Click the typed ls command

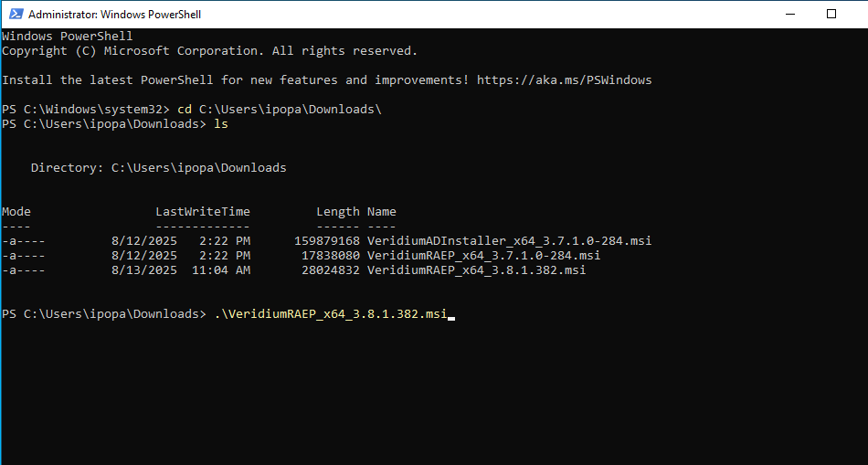coord(220,124)
